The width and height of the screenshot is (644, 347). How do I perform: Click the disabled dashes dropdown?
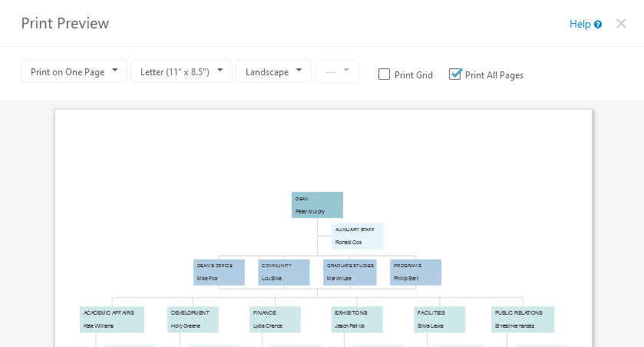(336, 71)
